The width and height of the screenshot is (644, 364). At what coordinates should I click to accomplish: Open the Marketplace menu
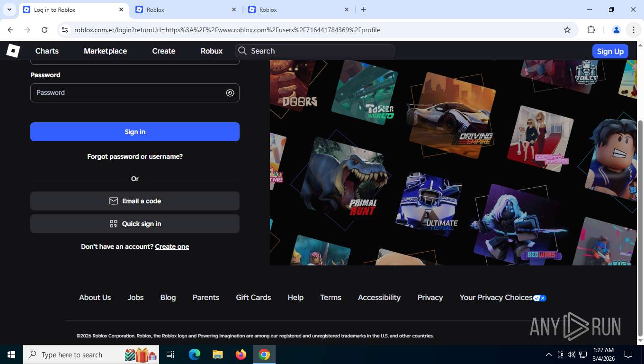click(x=105, y=51)
